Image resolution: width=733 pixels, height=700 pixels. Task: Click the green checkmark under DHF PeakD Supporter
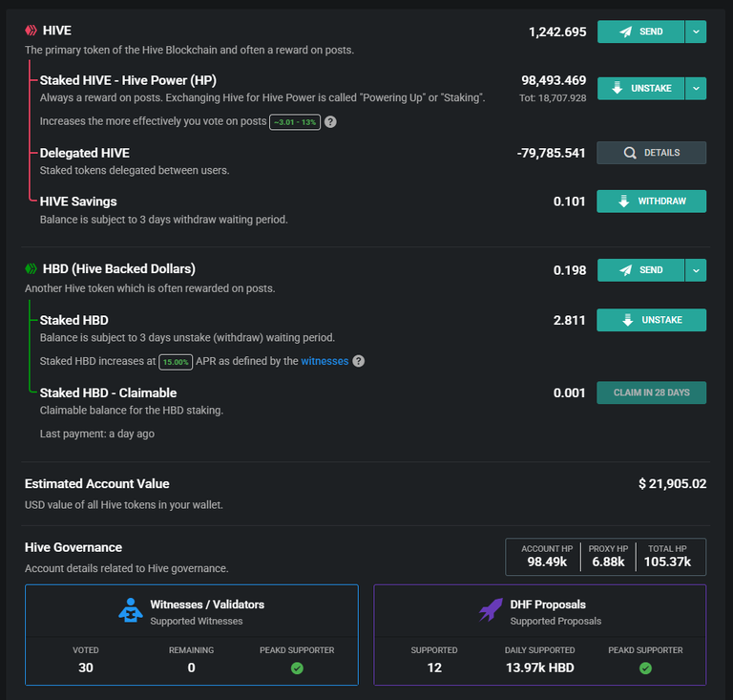tap(645, 668)
